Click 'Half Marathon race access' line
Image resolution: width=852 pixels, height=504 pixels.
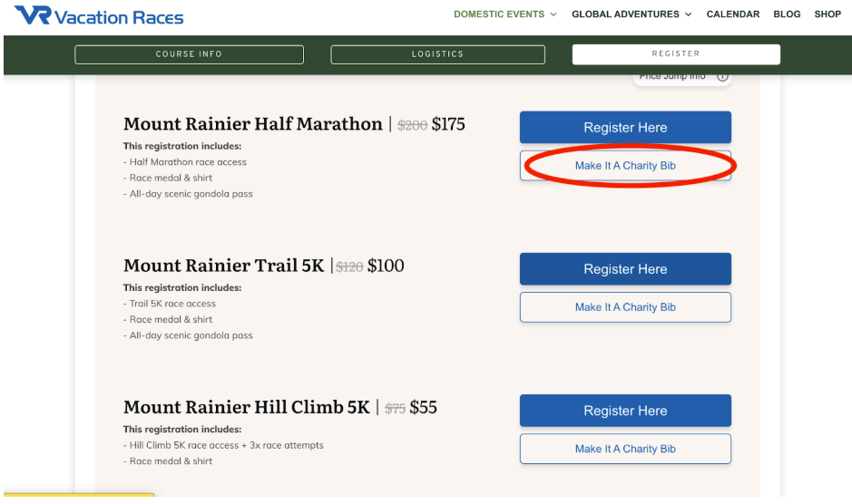(x=185, y=162)
